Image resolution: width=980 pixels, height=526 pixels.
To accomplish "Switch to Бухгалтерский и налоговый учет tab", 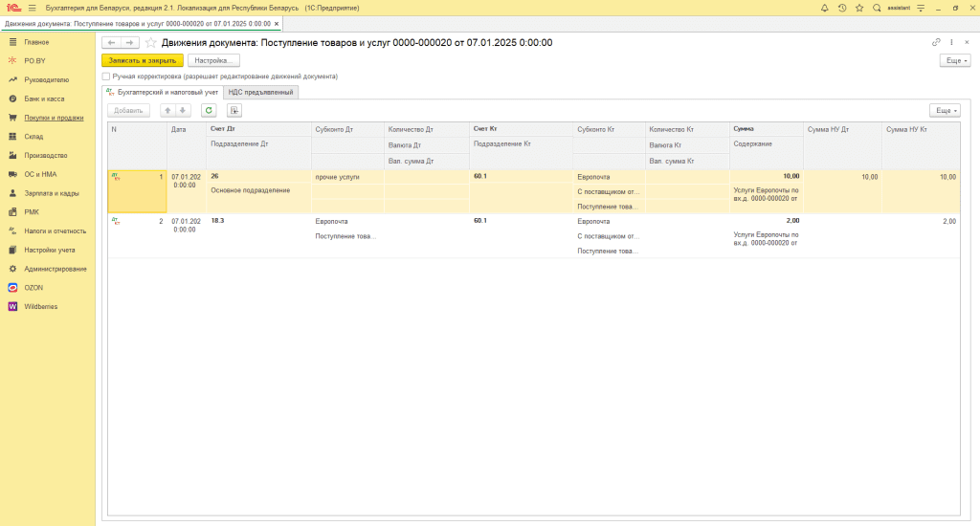I will pos(163,92).
